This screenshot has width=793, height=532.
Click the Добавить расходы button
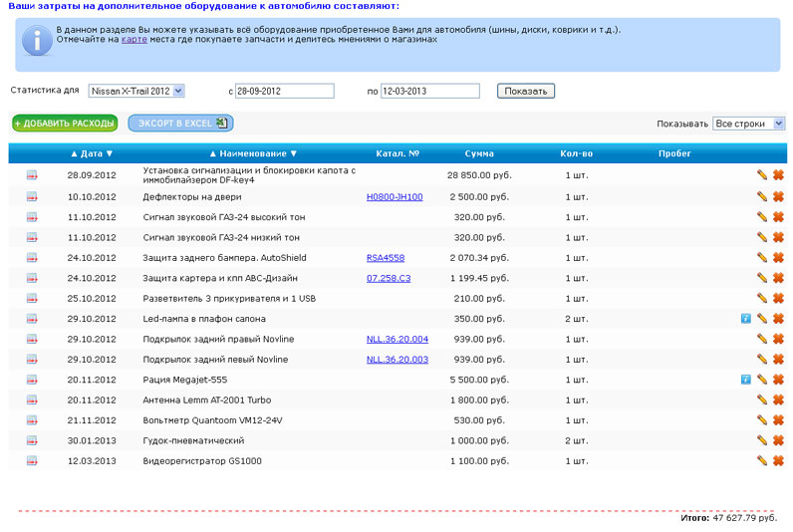65,124
